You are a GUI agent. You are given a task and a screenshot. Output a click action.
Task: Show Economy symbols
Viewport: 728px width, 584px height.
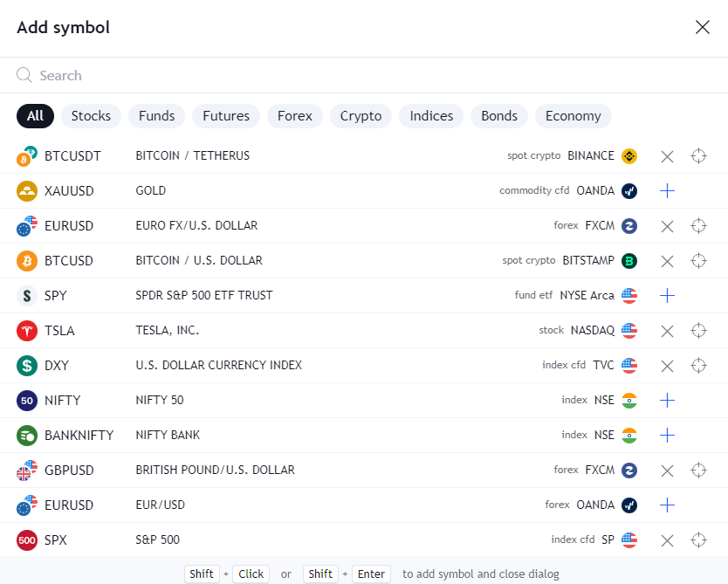[573, 115]
